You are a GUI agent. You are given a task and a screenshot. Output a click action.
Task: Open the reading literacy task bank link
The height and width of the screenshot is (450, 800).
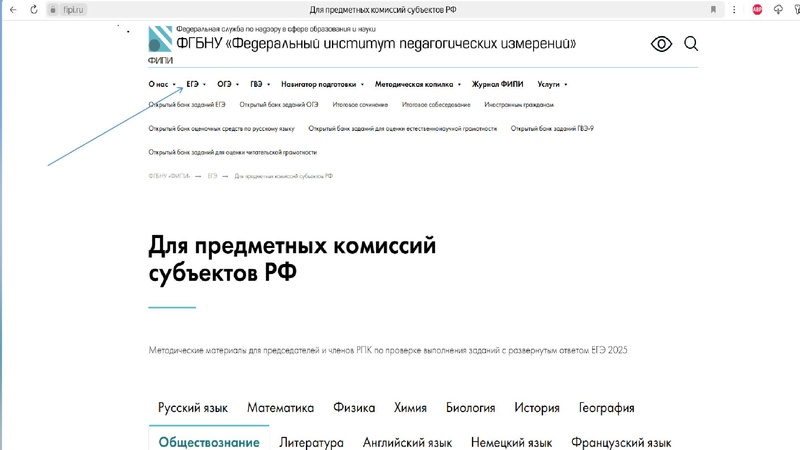coord(233,152)
